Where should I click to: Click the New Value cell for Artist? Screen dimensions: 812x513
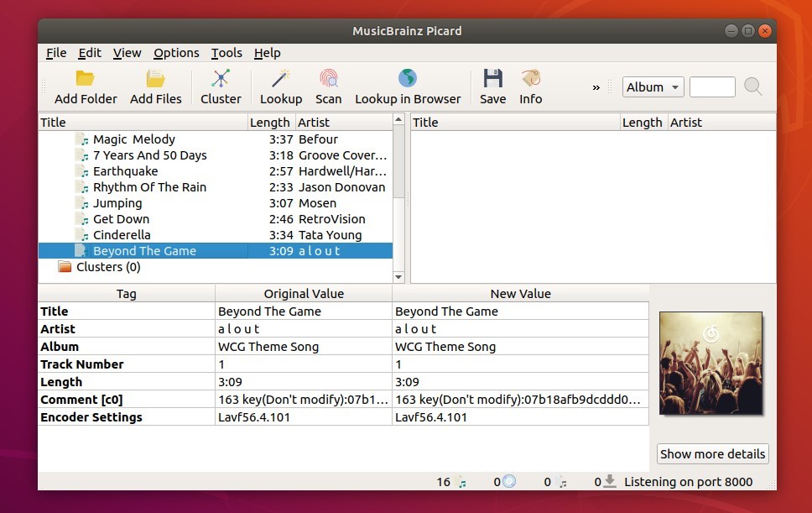[520, 329]
